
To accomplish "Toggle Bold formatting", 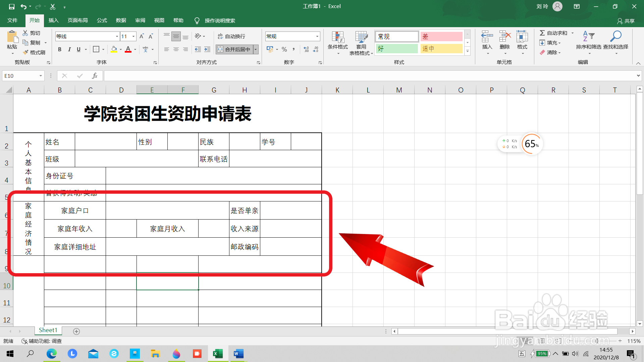I will (x=60, y=49).
